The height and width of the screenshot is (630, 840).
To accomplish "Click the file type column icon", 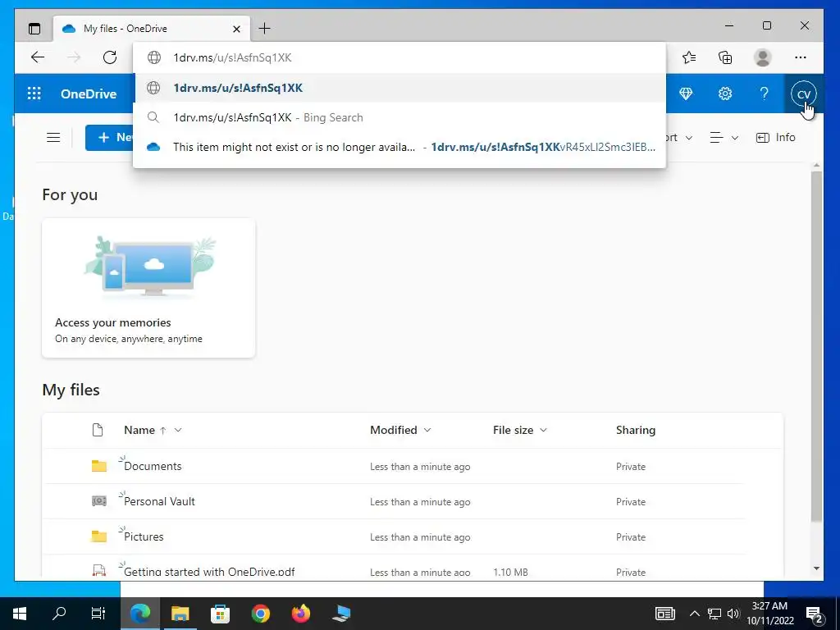I will tap(98, 430).
